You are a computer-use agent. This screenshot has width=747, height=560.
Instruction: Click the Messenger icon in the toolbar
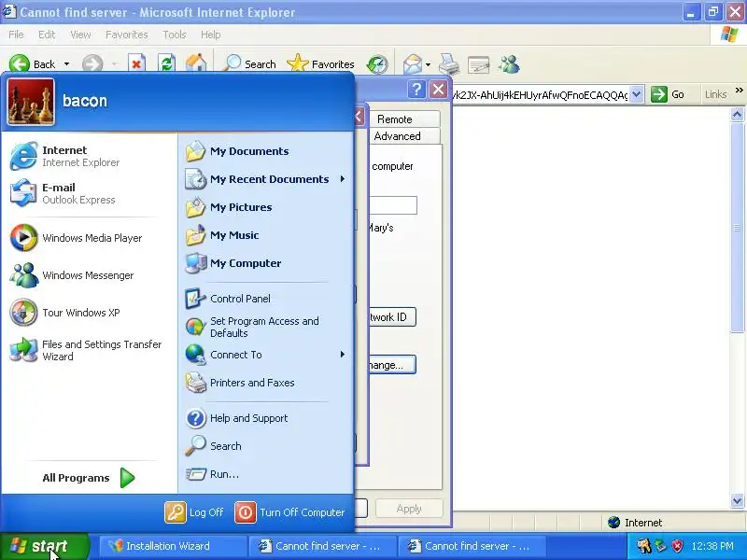tap(509, 63)
